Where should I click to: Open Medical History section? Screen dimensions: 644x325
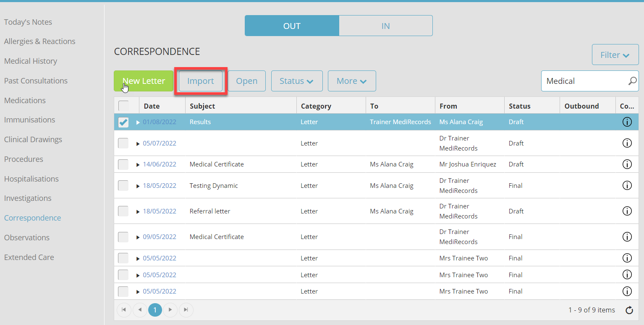(31, 61)
